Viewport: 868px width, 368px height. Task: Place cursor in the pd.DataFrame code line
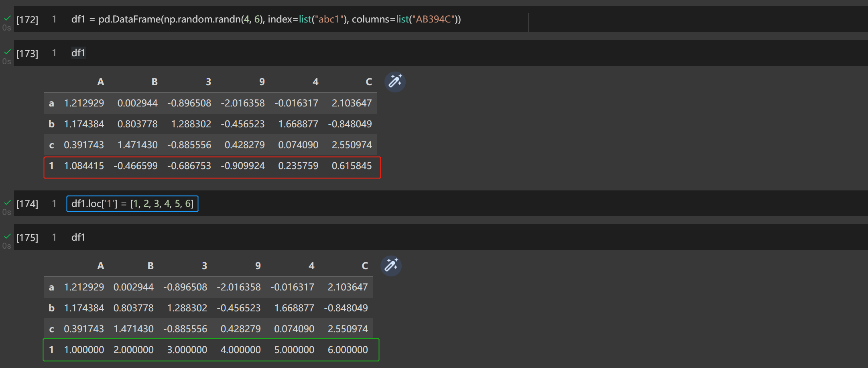pos(266,19)
